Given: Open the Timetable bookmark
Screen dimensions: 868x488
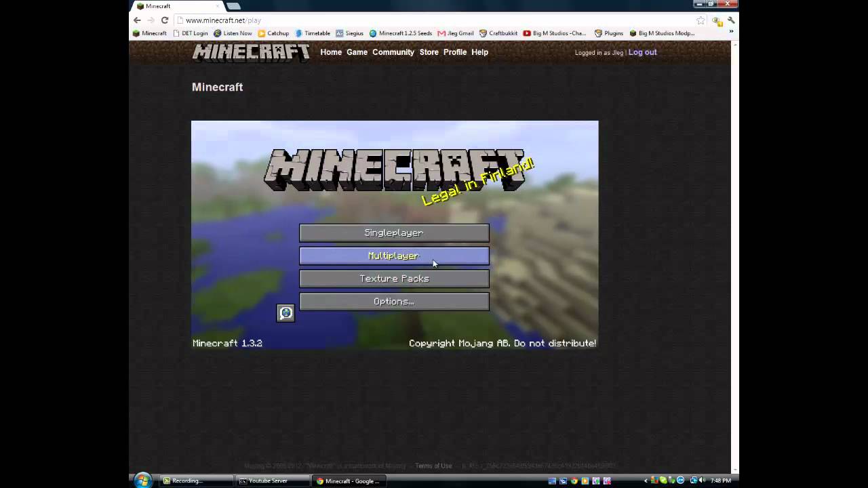Looking at the screenshot, I should click(x=313, y=33).
